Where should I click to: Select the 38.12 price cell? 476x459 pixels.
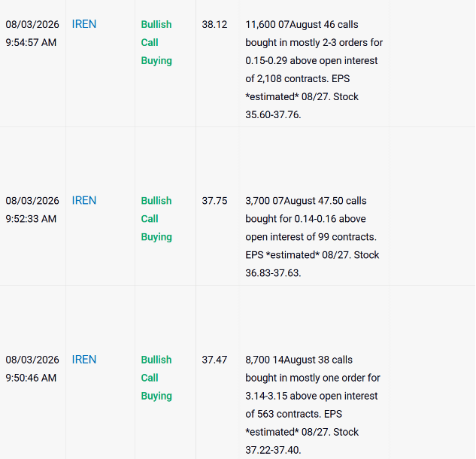[214, 24]
